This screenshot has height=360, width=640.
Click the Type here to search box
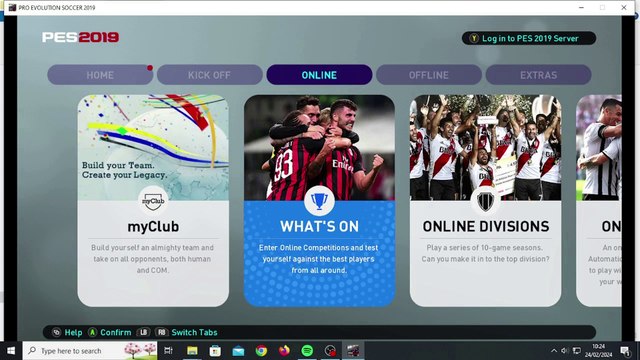tap(90, 351)
